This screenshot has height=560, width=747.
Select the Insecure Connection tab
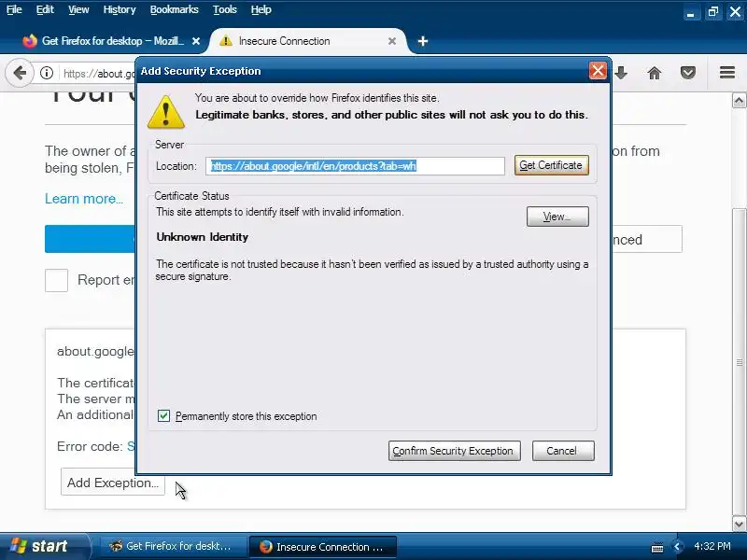(305, 41)
